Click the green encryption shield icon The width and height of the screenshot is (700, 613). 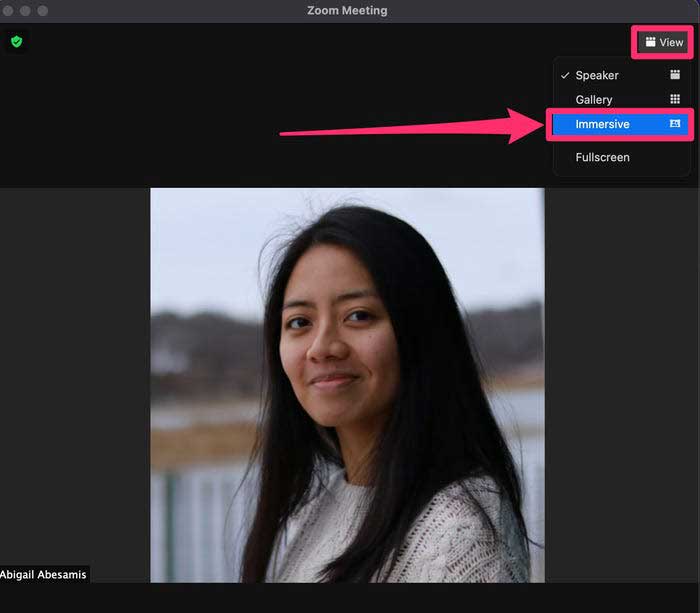click(x=16, y=42)
